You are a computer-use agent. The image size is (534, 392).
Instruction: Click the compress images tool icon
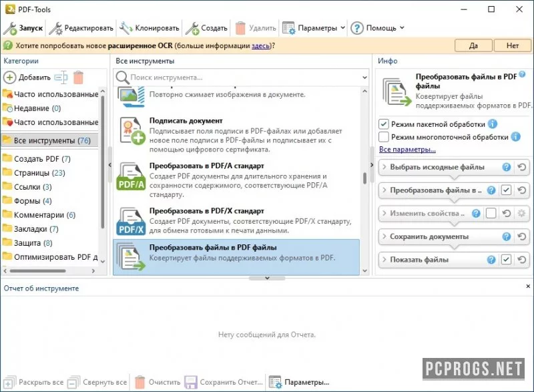click(x=131, y=97)
